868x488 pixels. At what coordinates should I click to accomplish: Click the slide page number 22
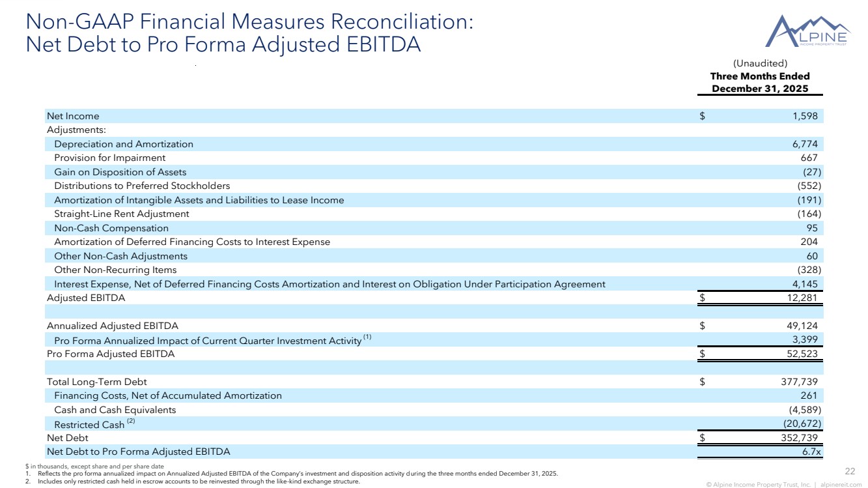849,472
